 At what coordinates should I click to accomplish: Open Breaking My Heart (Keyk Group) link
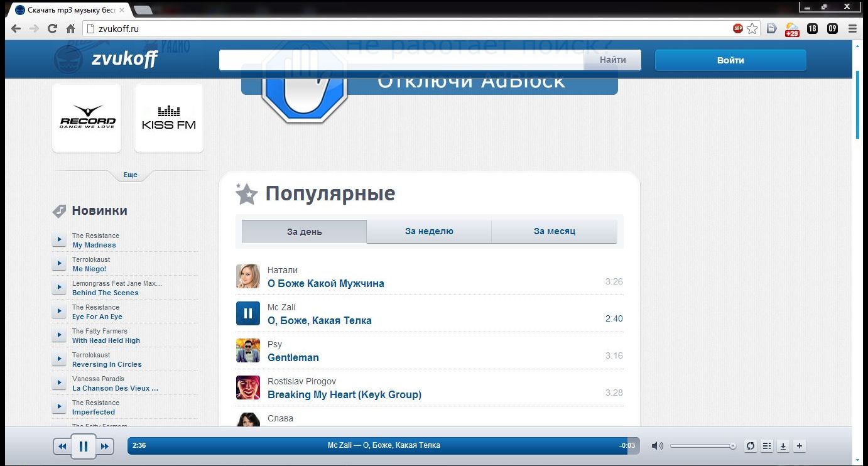point(345,394)
